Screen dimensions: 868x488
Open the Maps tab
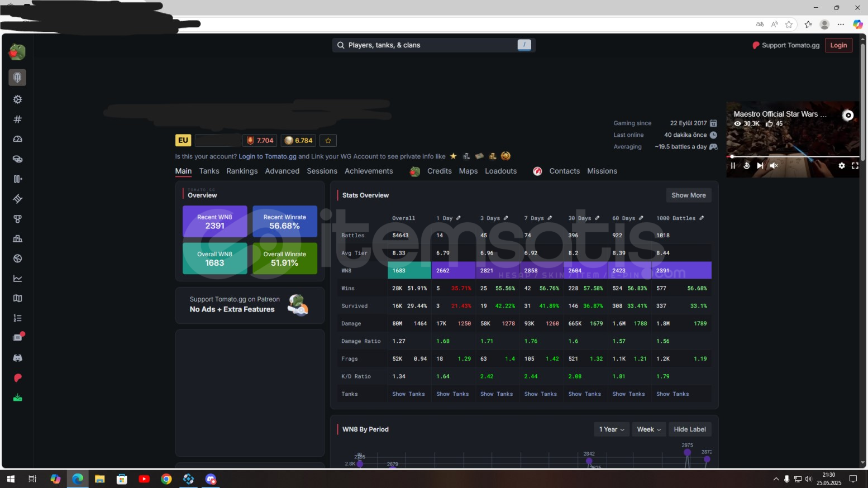(468, 171)
